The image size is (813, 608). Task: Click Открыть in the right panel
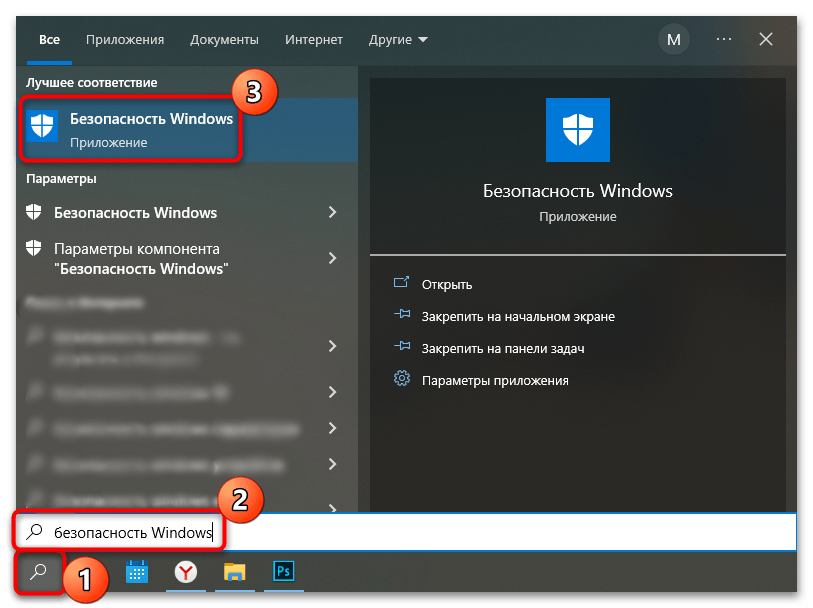[x=446, y=284]
